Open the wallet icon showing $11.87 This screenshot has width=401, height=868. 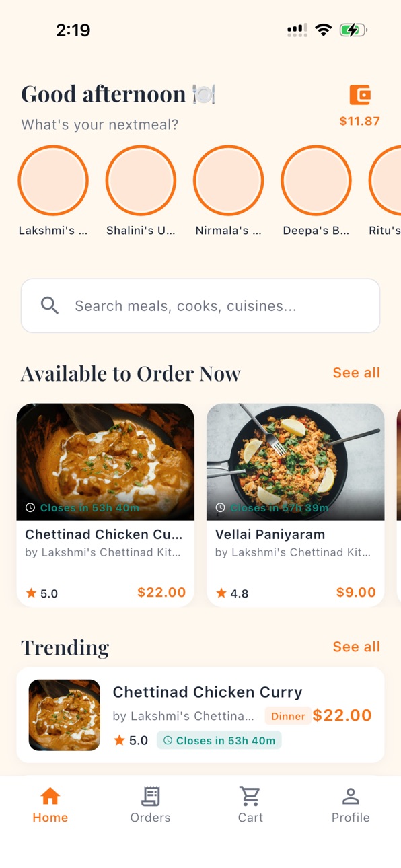[360, 95]
